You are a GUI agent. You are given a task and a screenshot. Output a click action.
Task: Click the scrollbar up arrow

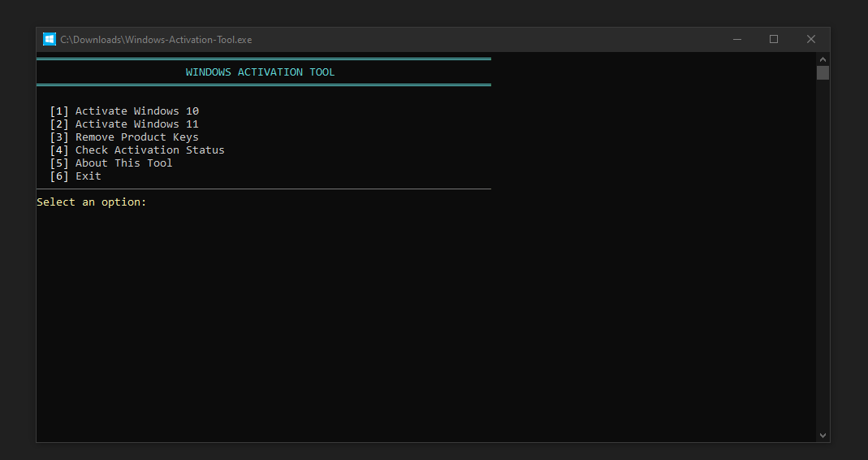point(823,59)
